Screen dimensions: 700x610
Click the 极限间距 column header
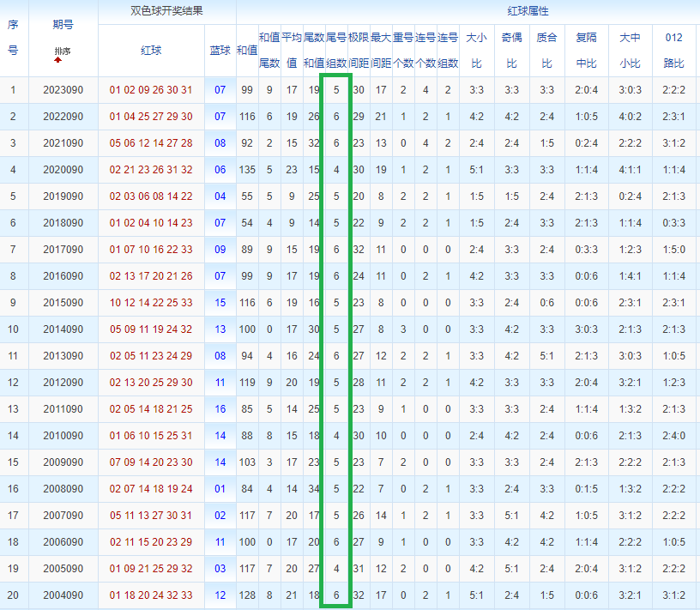click(359, 51)
